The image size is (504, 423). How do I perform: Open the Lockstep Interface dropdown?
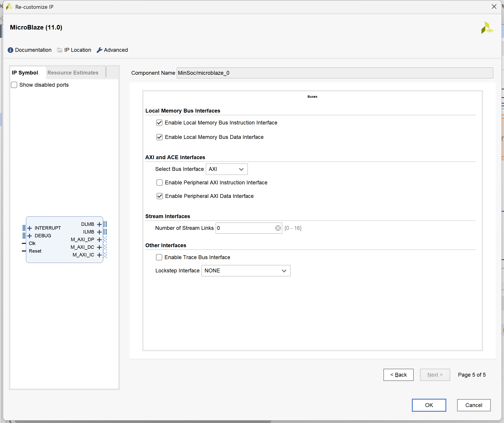246,271
